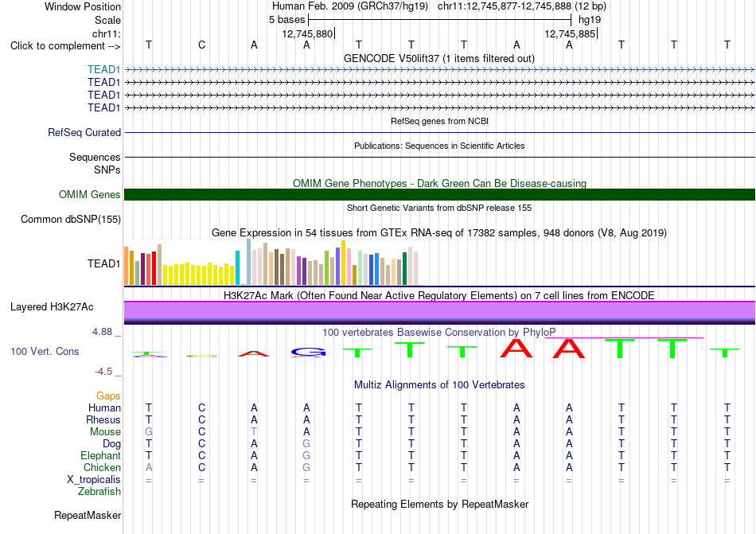
Task: Open the GENCODE V50lift37 track title
Action: tap(438, 59)
